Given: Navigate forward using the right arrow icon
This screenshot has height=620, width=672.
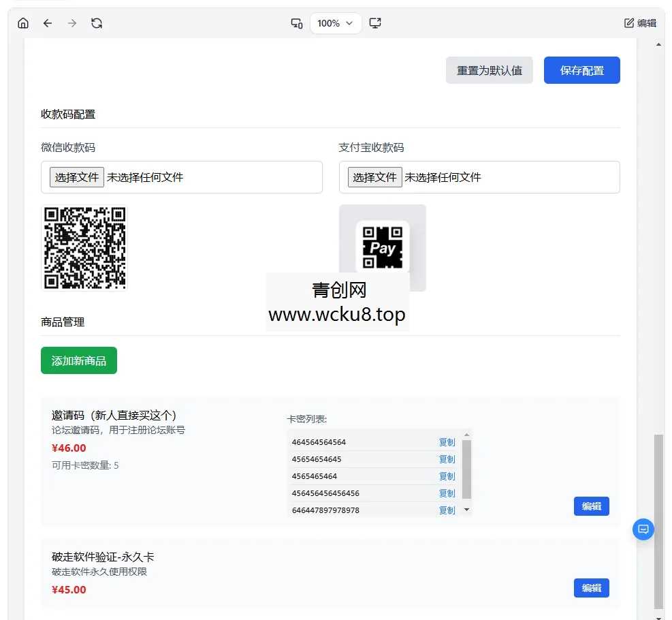Looking at the screenshot, I should point(71,22).
